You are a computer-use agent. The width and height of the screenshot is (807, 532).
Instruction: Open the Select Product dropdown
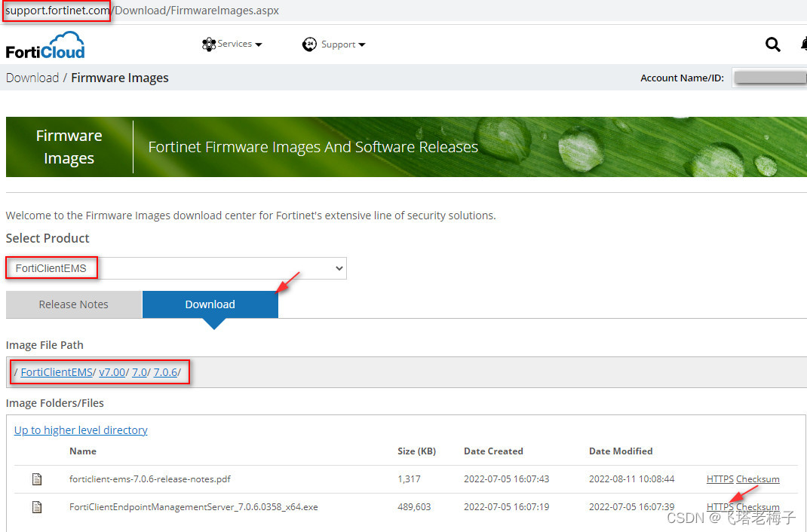pyautogui.click(x=176, y=268)
